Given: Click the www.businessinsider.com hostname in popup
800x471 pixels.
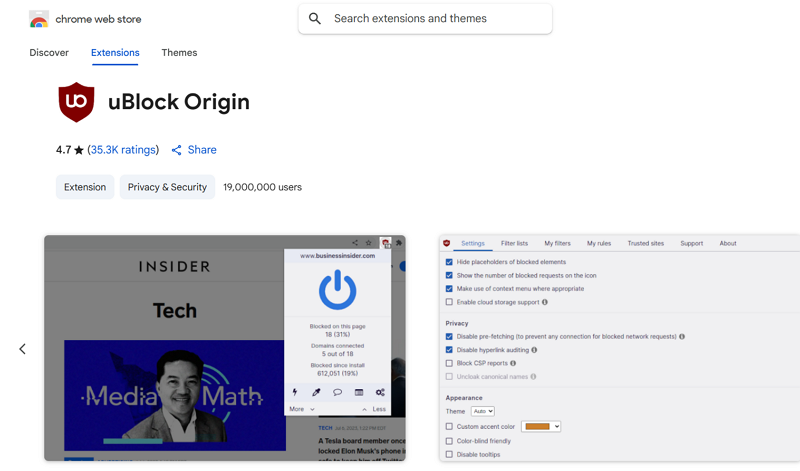Looking at the screenshot, I should click(x=337, y=256).
